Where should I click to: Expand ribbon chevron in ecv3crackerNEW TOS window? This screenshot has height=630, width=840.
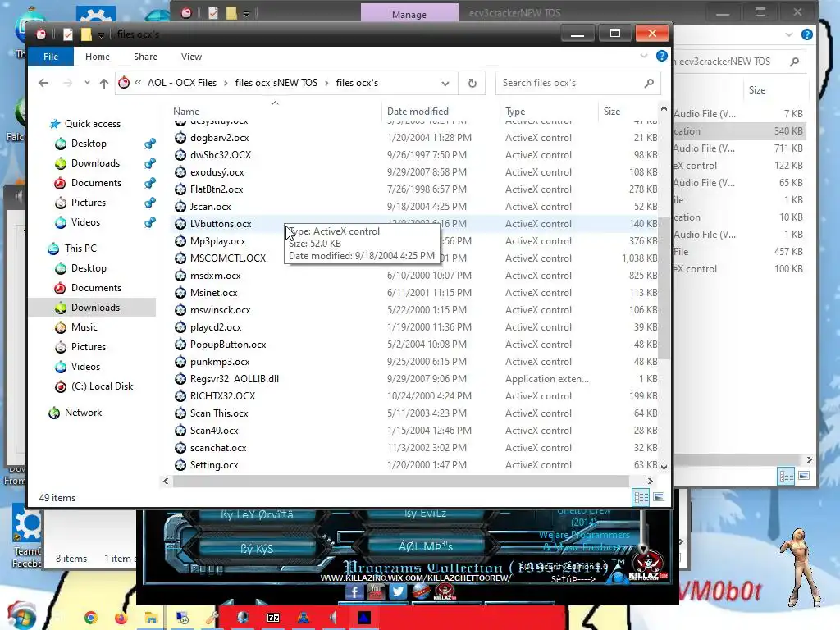point(788,34)
